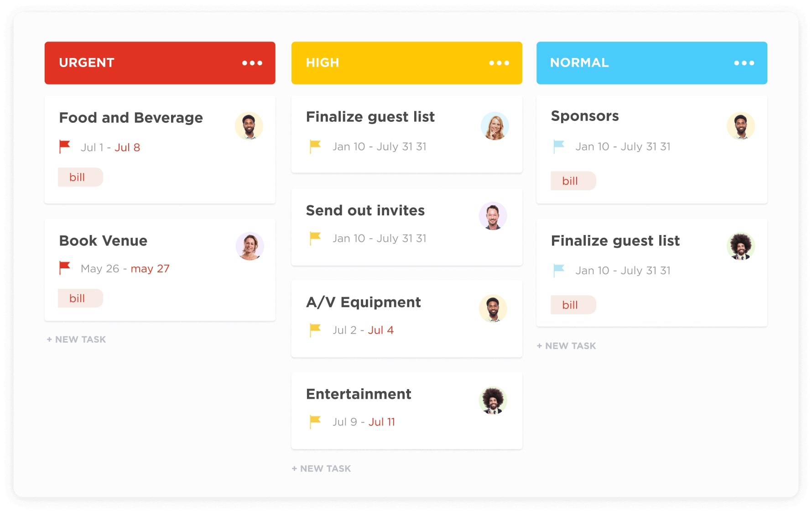This screenshot has height=512, width=812.
Task: Open the NORMAL column options menu
Action: click(744, 63)
